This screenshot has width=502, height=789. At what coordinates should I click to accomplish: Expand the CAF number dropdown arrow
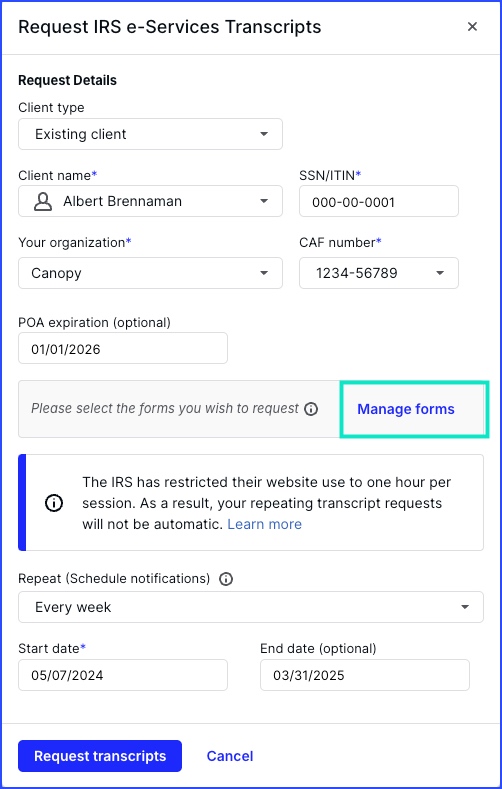(x=440, y=273)
